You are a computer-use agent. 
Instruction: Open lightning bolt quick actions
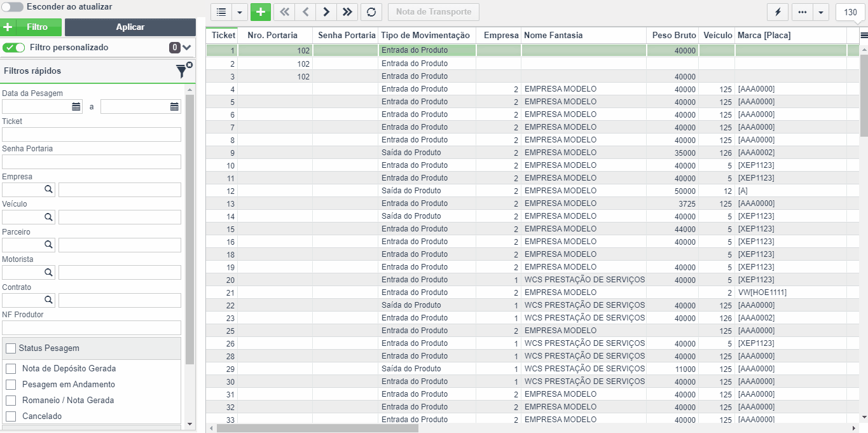tap(778, 12)
